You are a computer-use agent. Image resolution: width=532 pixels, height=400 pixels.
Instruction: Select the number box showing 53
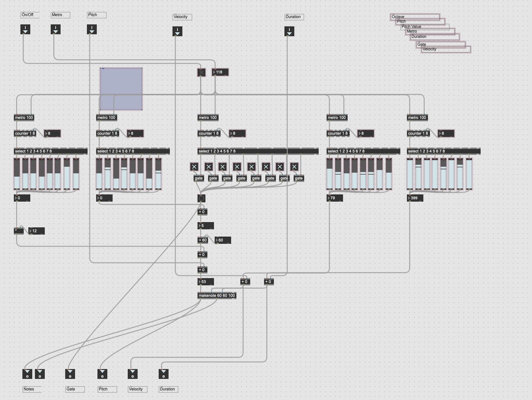(x=206, y=282)
